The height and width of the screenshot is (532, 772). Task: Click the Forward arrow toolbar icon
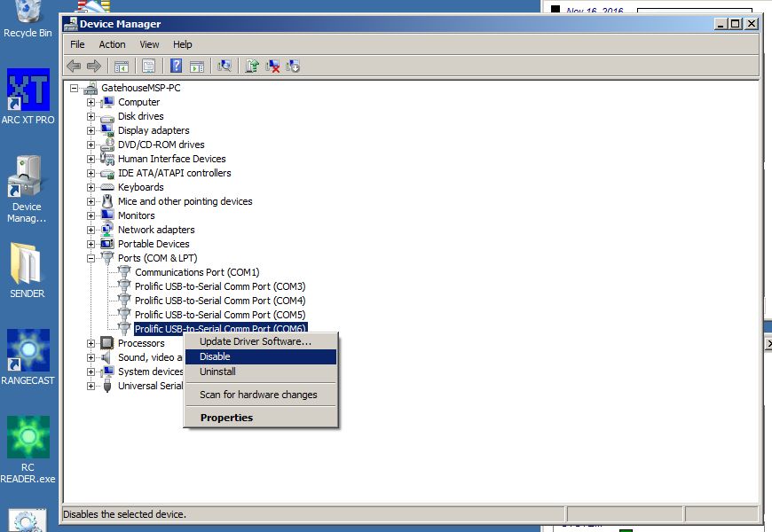93,66
